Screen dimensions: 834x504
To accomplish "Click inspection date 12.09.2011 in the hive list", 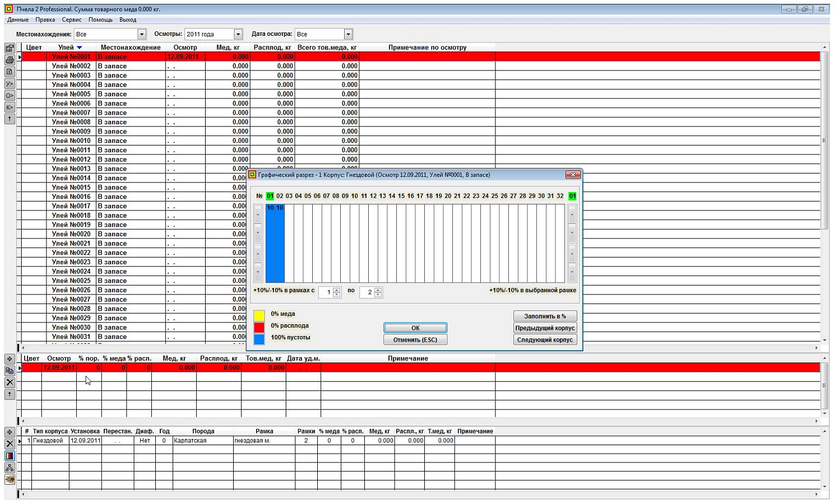I will tap(183, 57).
